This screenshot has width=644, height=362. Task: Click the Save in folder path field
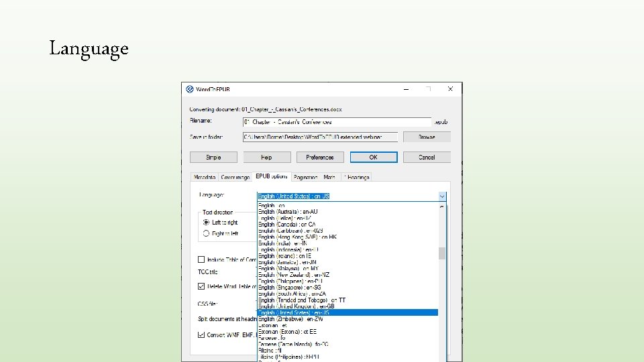321,137
